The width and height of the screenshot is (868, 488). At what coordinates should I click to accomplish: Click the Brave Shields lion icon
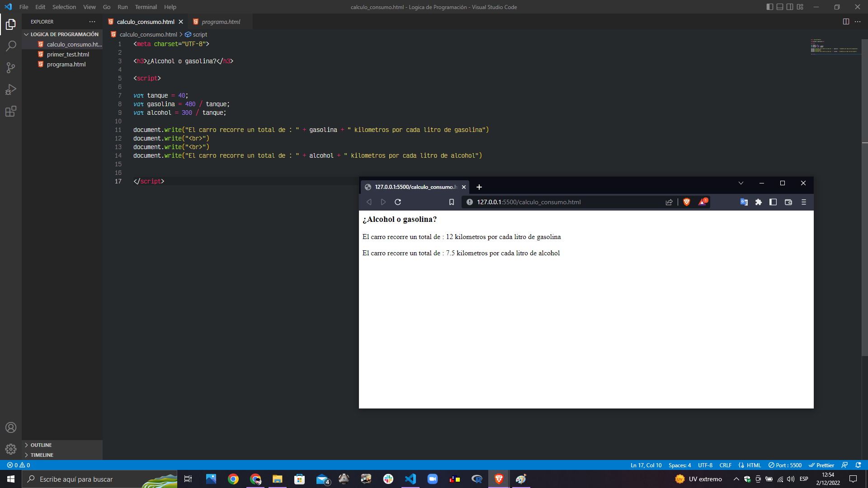[x=687, y=202]
